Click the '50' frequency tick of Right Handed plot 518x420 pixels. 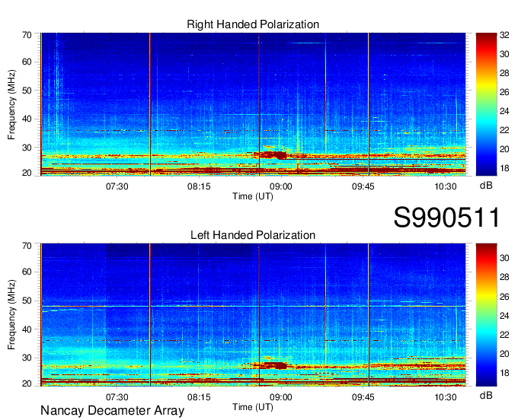[27, 91]
